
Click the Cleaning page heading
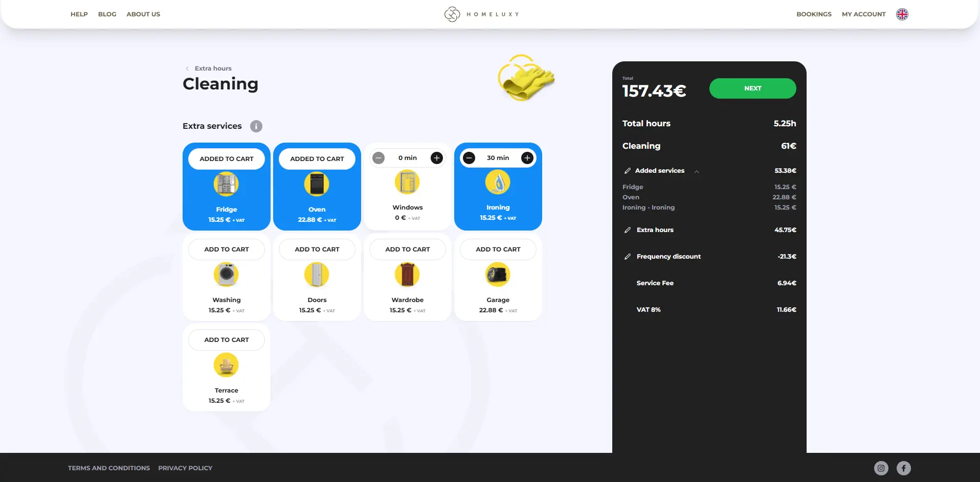coord(220,84)
